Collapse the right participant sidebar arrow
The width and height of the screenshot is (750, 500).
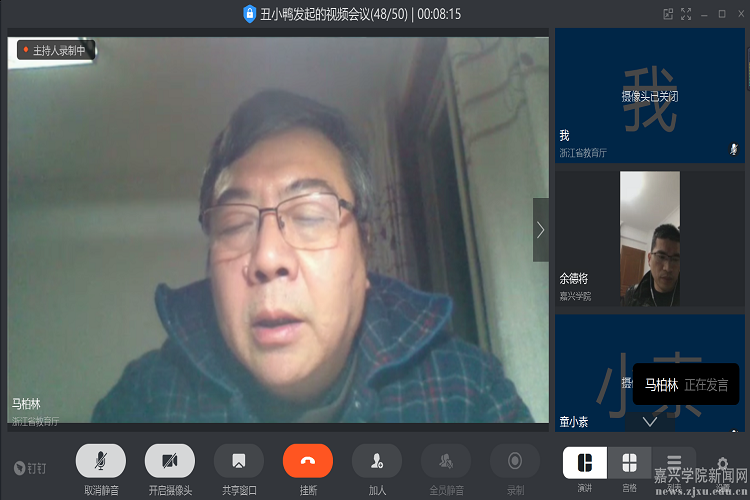[x=540, y=230]
